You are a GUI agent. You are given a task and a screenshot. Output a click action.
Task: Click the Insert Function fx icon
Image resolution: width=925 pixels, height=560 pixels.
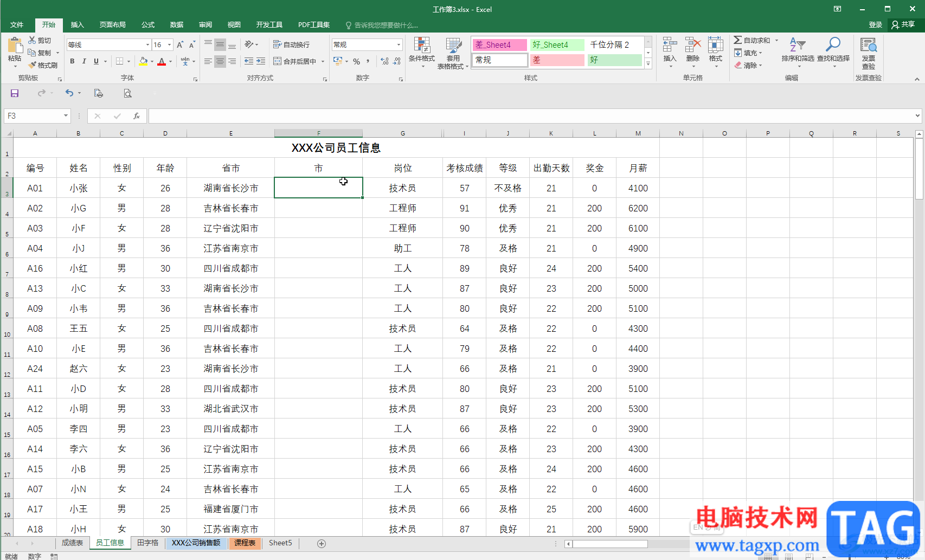click(x=137, y=116)
